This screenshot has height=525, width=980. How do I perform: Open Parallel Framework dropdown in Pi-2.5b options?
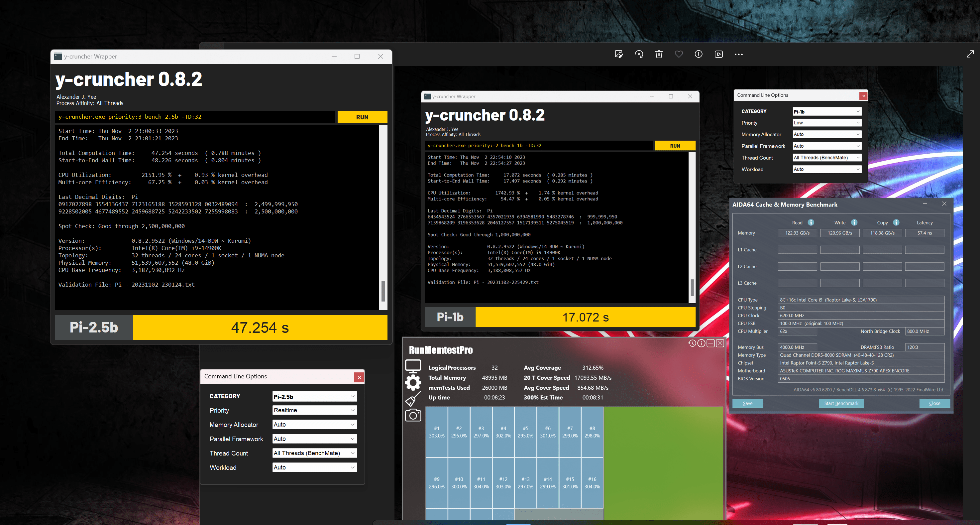coord(315,439)
